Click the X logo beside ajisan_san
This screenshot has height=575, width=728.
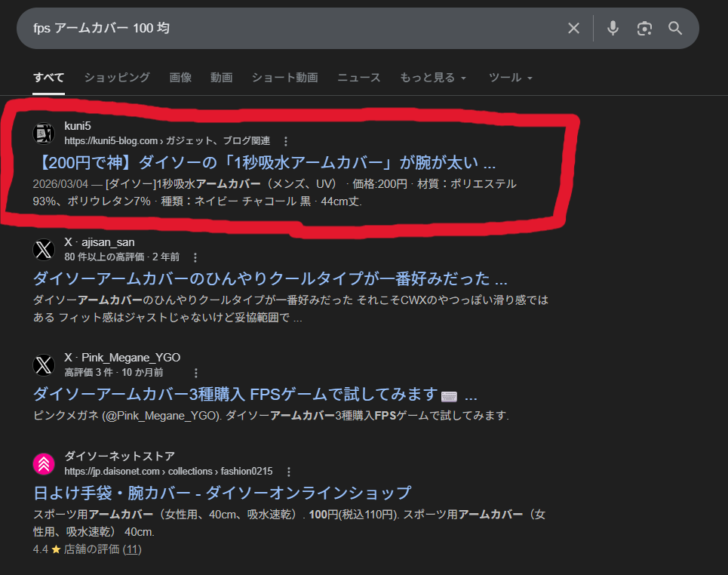(44, 250)
